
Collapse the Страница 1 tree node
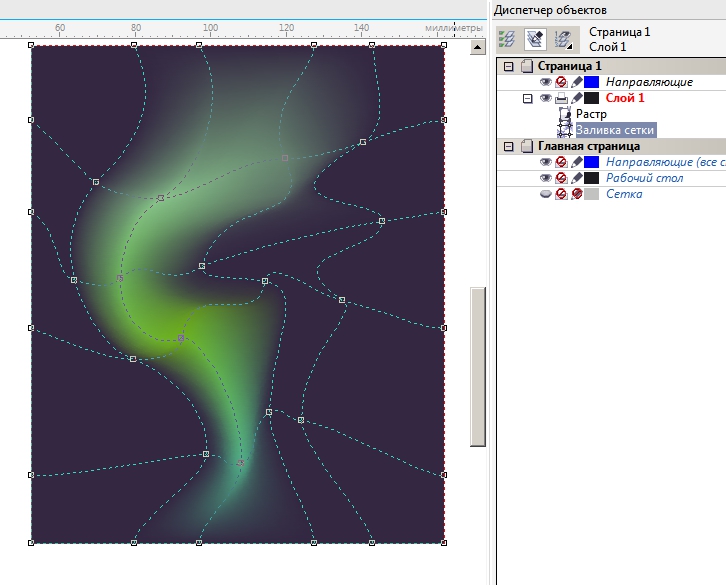pos(508,66)
